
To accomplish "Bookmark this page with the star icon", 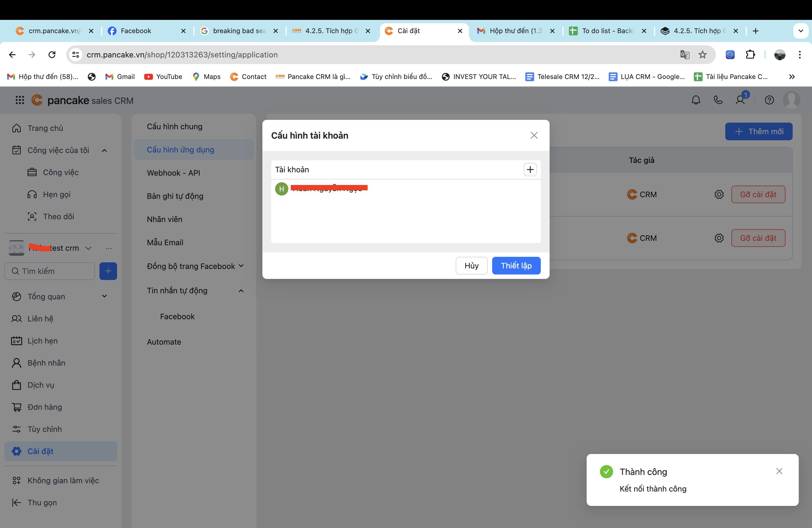I will pos(702,55).
